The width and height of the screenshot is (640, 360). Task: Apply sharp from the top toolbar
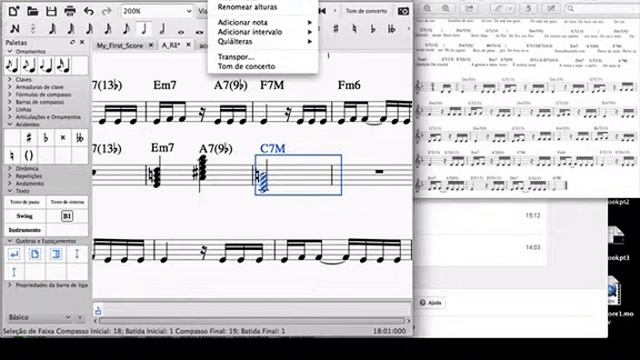(x=336, y=29)
